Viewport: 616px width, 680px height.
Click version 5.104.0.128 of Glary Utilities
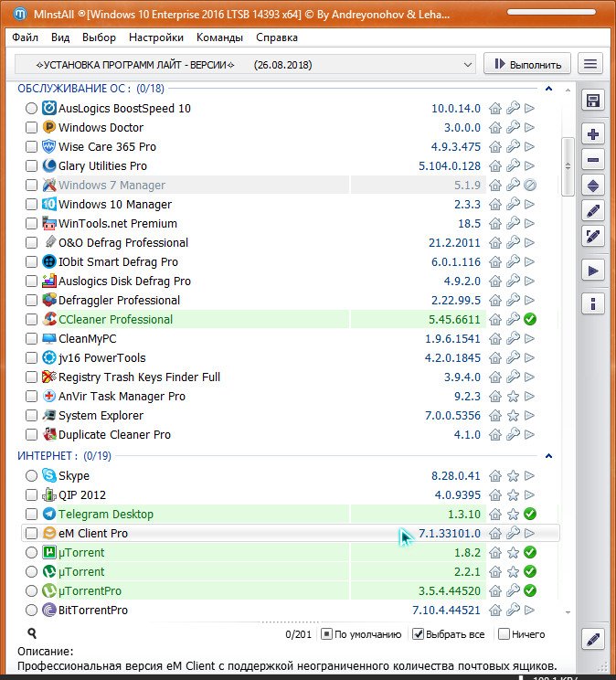point(450,166)
